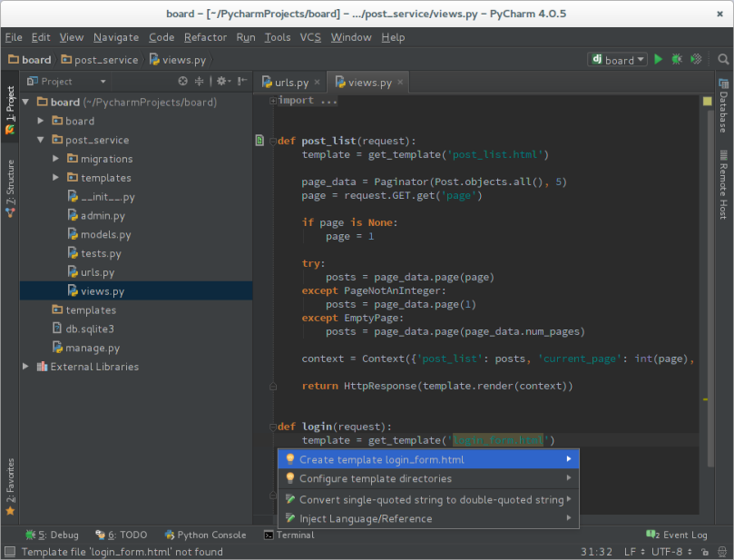Open the Structure side panel

(10, 188)
